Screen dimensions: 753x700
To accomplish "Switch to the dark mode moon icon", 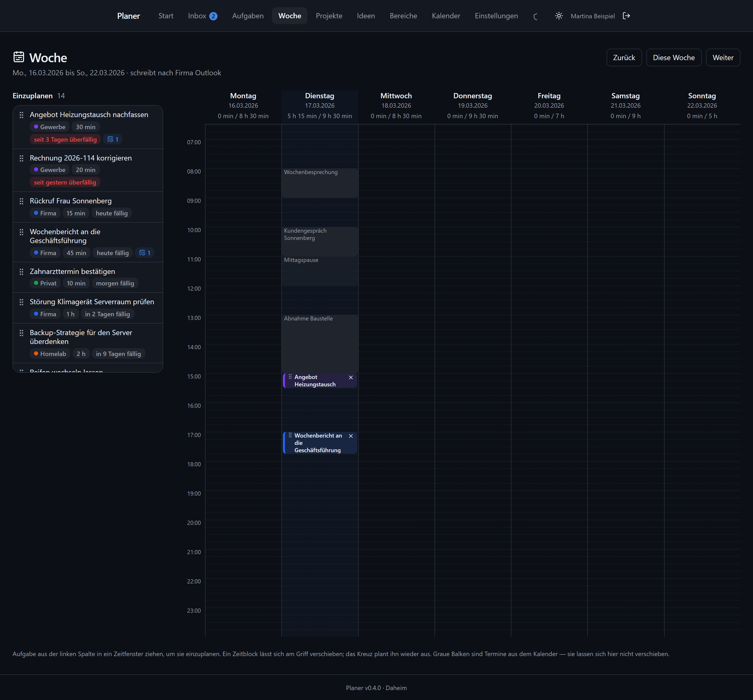I will coord(535,16).
